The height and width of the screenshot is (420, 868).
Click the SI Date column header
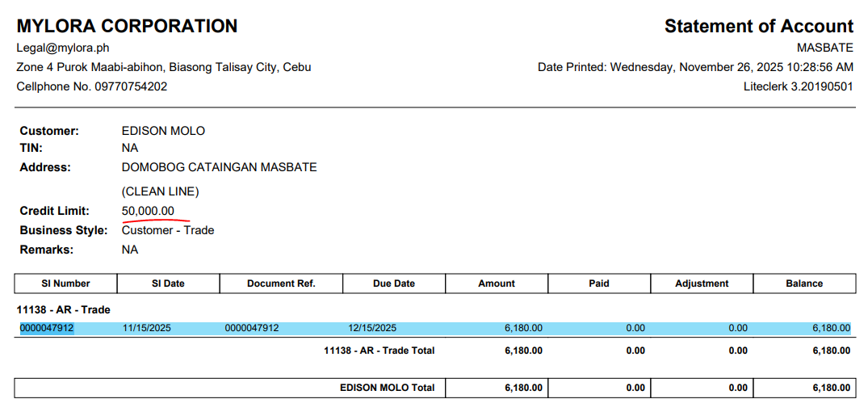click(168, 283)
